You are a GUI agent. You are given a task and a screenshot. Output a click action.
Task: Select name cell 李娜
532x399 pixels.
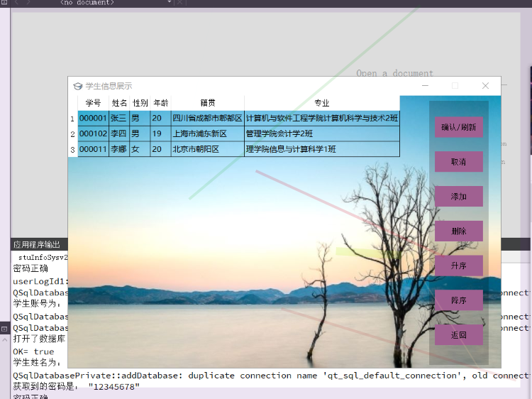[119, 149]
